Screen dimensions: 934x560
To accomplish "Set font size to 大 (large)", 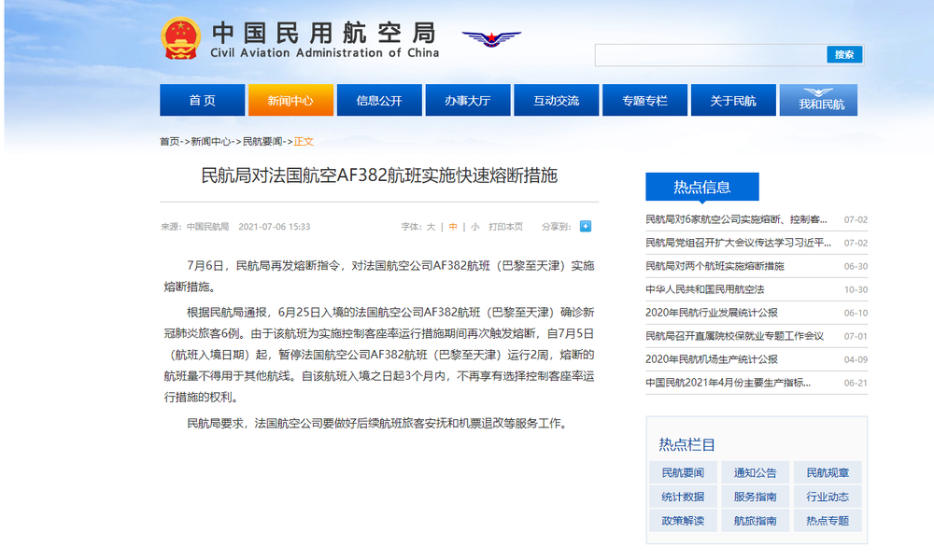I will pos(431,227).
